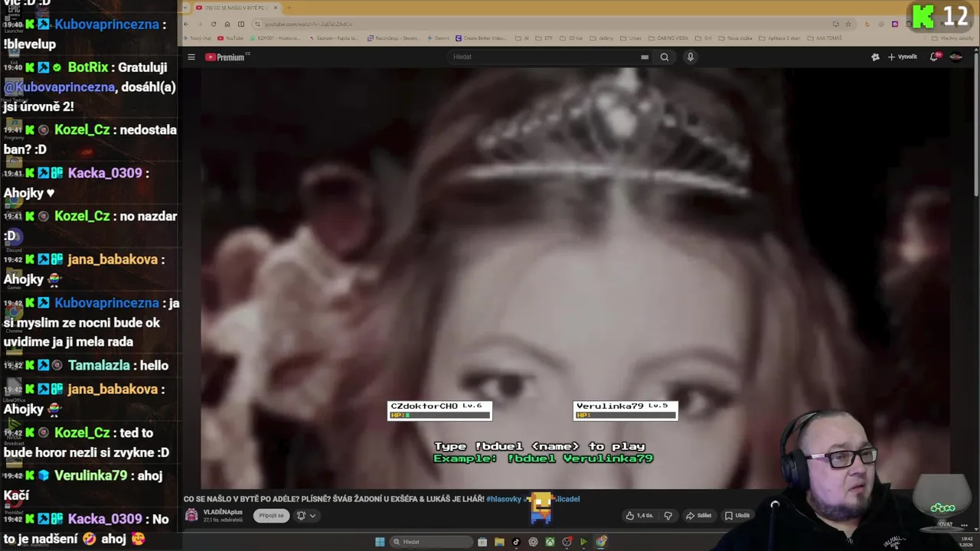This screenshot has height=551, width=980.
Task: Click username Verulinka79 in chat
Action: tap(90, 476)
